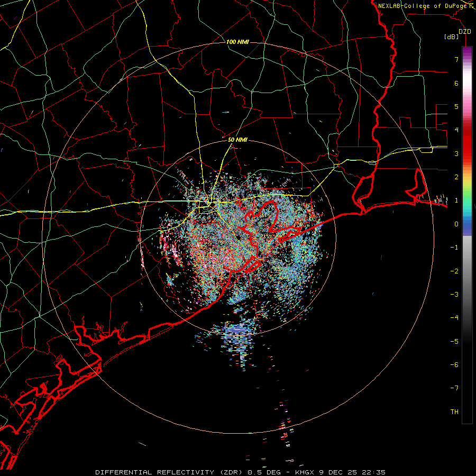Click the -7 value on color scale

(x=454, y=388)
